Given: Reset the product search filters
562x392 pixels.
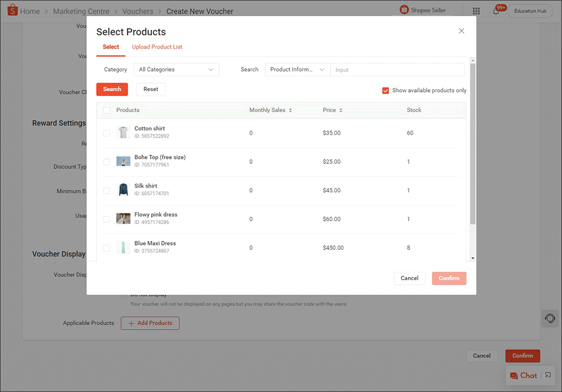Looking at the screenshot, I should coord(150,89).
